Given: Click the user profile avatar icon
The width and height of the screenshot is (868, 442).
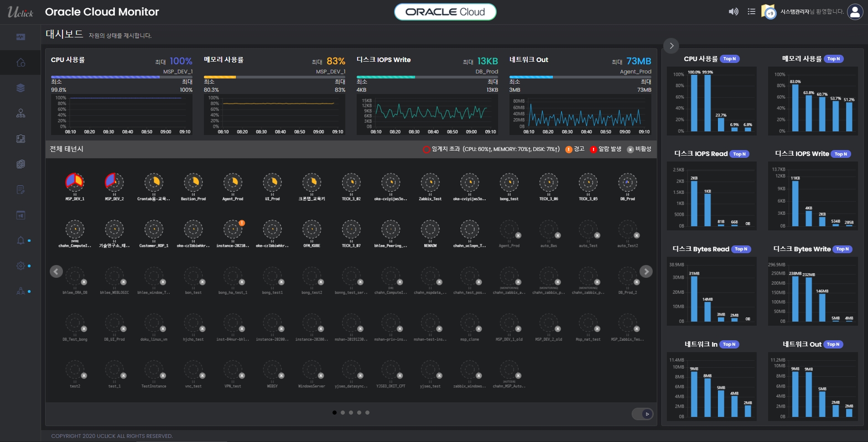Looking at the screenshot, I should pos(854,12).
